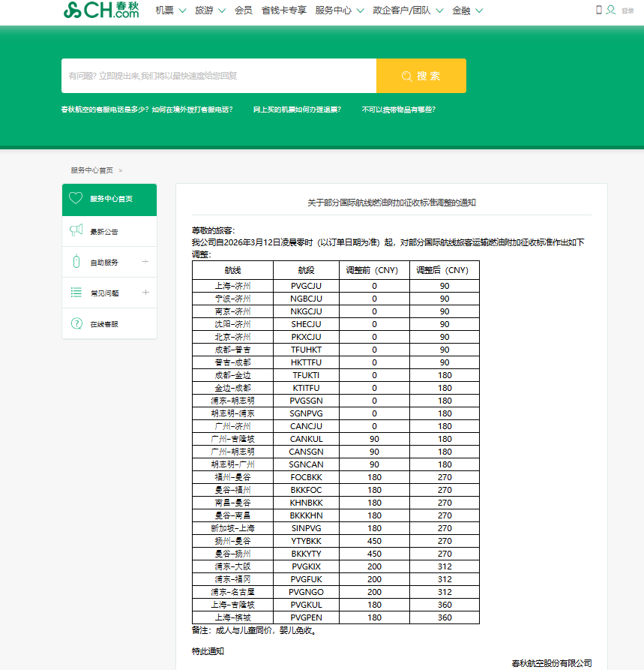This screenshot has height=670, width=644.
Task: Expand the 自助服务 plus sign
Action: [145, 262]
